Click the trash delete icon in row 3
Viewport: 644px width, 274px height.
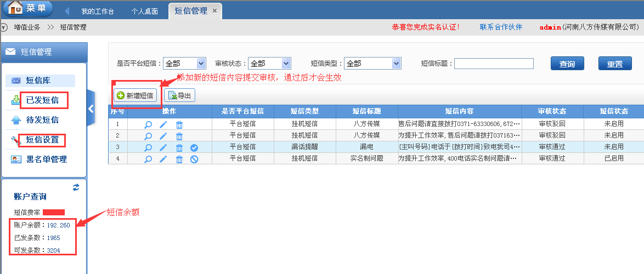[179, 147]
